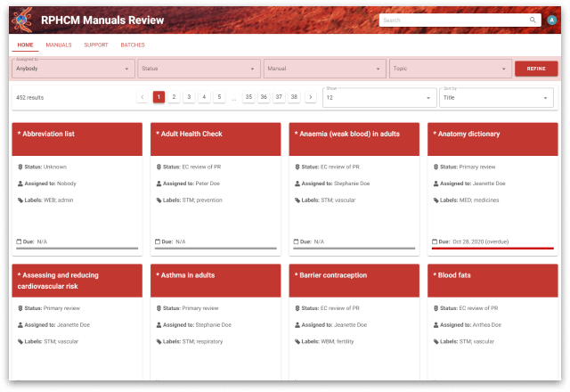Go to previous results page arrow
This screenshot has height=392, width=570.
click(142, 96)
